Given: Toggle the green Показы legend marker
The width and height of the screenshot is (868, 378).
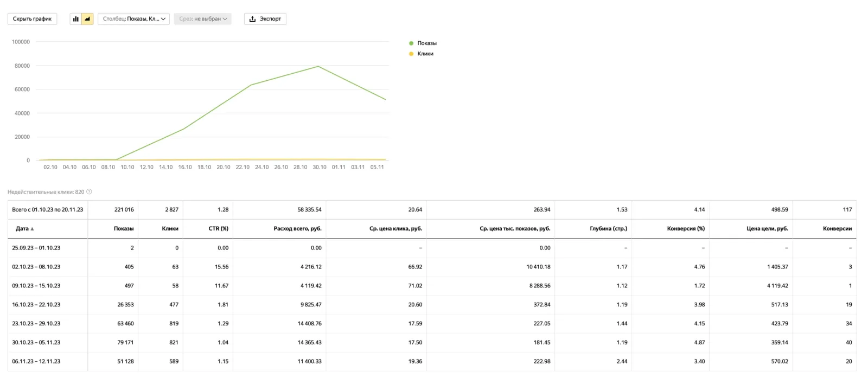Looking at the screenshot, I should (411, 43).
